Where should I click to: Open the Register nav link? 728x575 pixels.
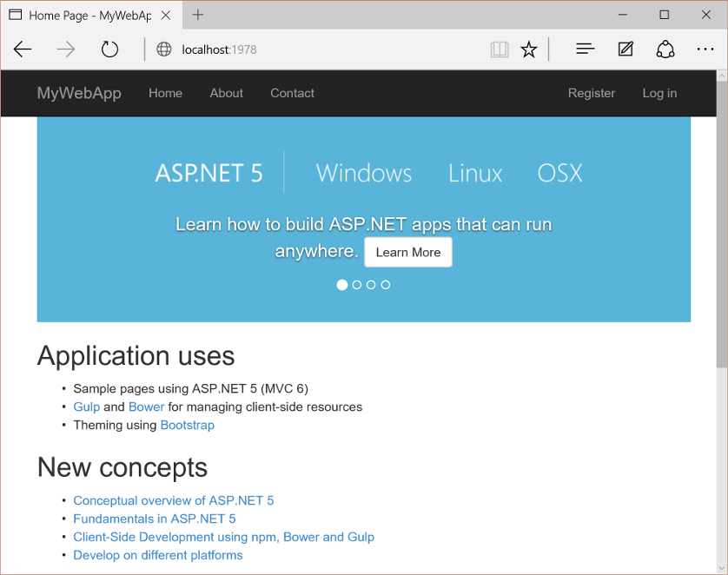[x=592, y=93]
